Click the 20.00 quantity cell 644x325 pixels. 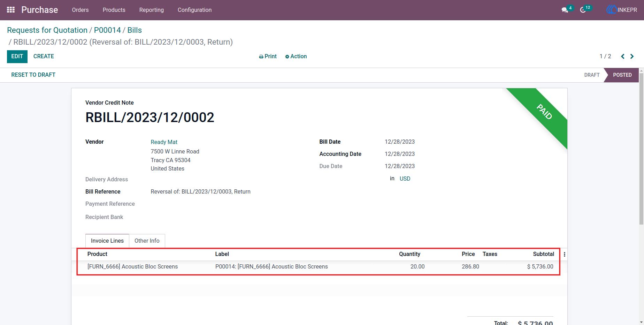417,267
